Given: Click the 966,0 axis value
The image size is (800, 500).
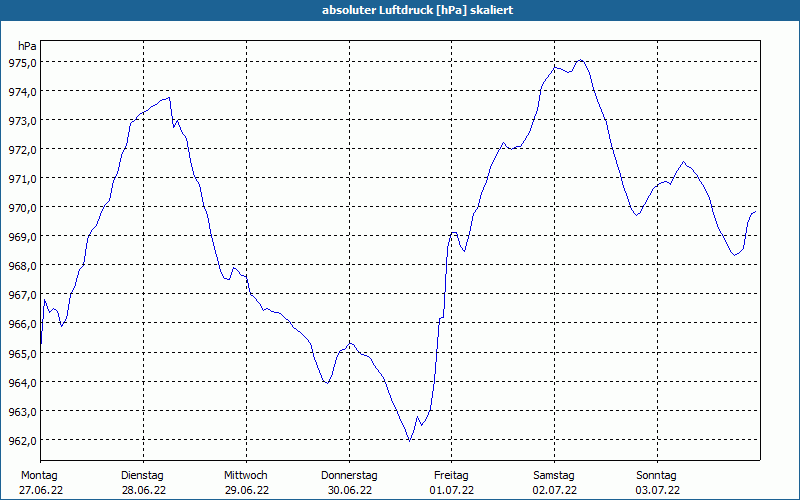Looking at the screenshot, I should (22, 324).
